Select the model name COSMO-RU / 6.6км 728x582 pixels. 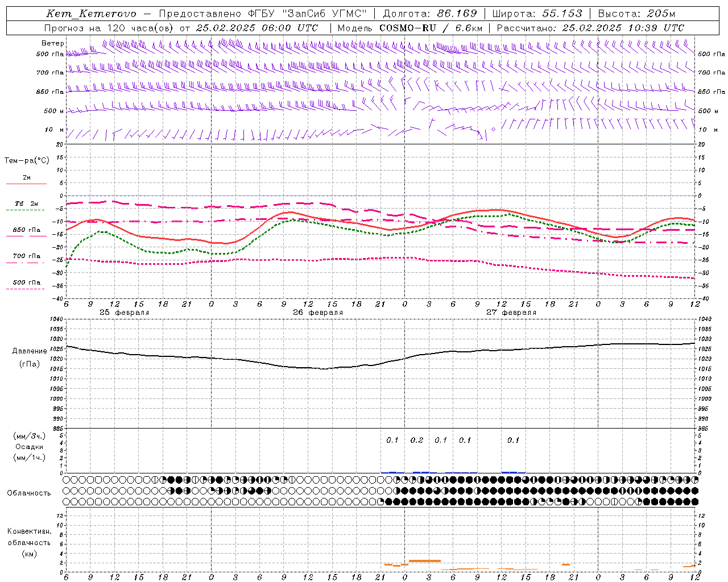tap(431, 28)
